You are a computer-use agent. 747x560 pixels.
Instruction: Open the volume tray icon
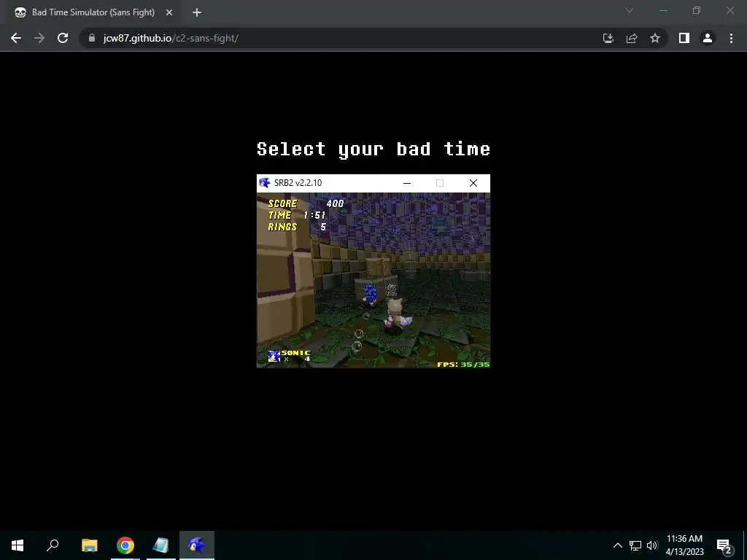point(652,545)
